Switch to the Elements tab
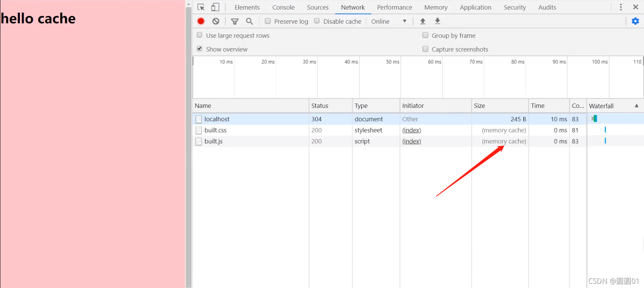Image resolution: width=644 pixels, height=288 pixels. coord(247,7)
